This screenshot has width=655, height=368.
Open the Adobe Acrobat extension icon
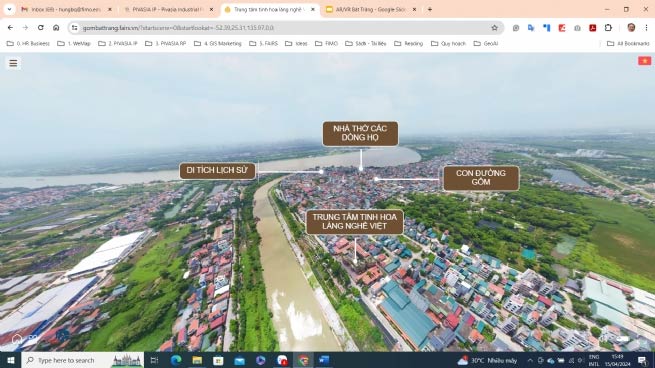click(592, 28)
